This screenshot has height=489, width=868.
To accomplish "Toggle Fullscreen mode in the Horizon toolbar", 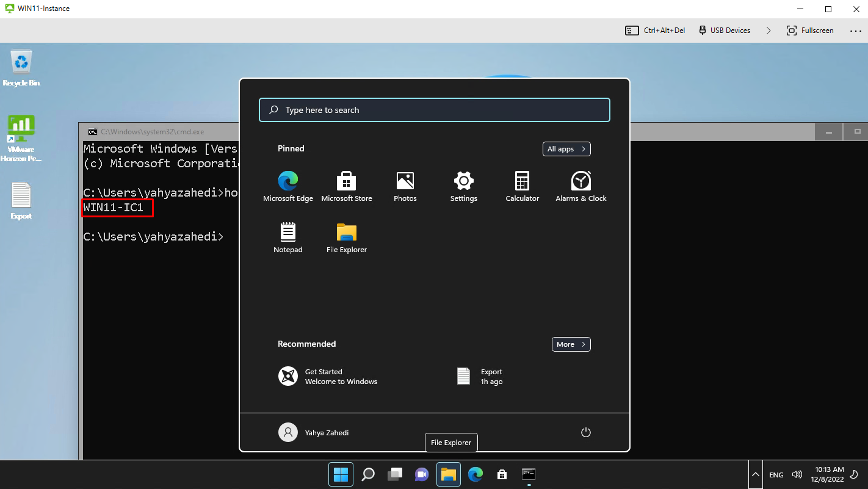I will 810,30.
